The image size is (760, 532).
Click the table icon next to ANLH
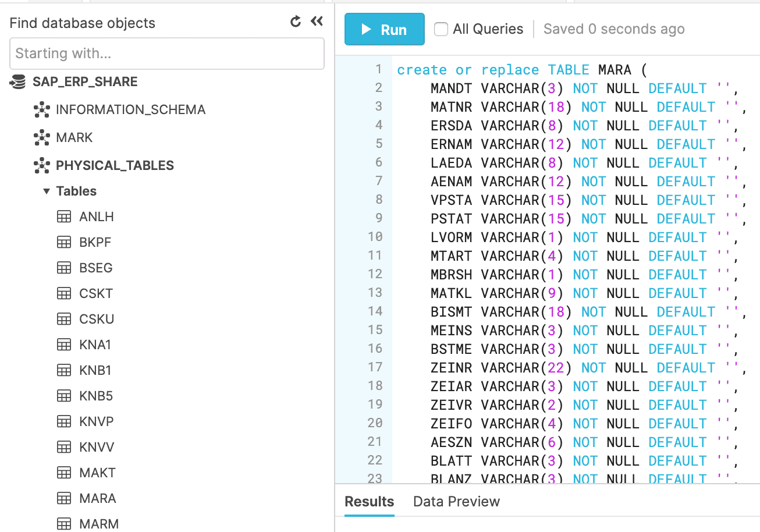64,217
